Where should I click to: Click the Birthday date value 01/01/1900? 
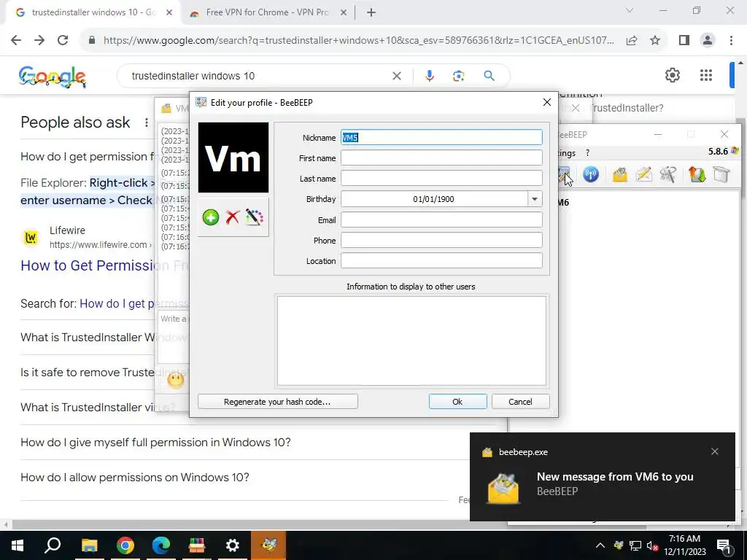[x=433, y=199]
